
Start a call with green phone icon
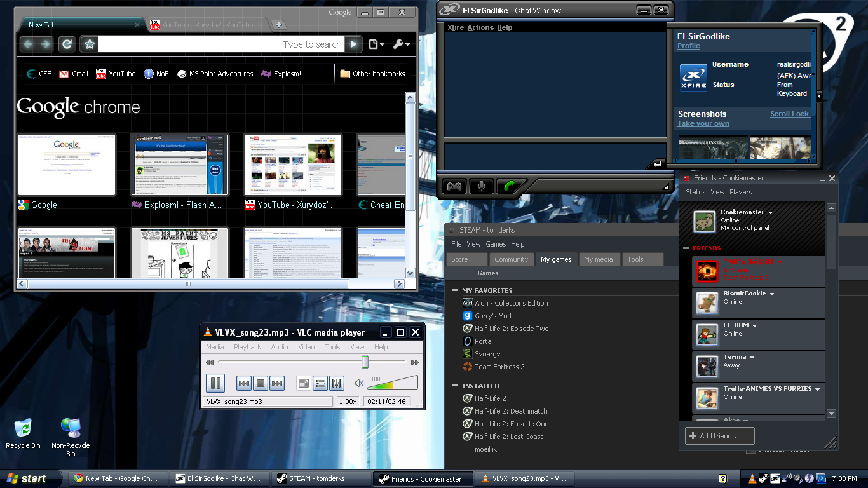pyautogui.click(x=508, y=186)
